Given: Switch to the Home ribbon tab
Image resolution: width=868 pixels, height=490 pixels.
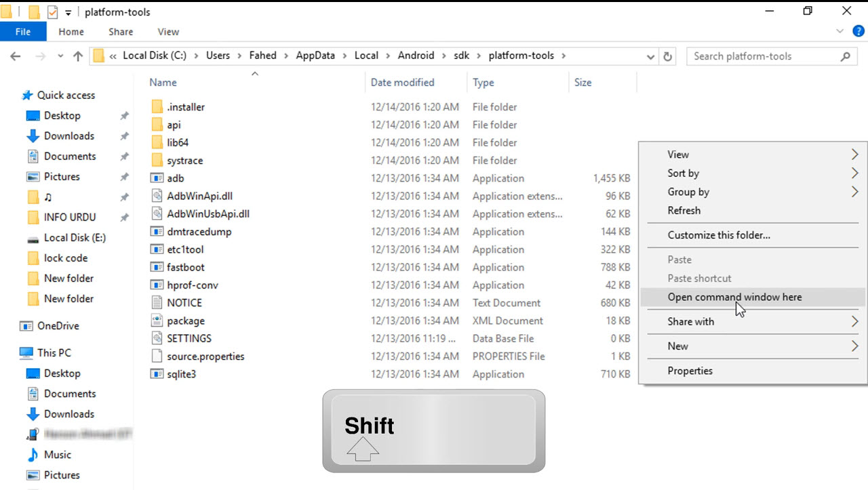Looking at the screenshot, I should 71,31.
